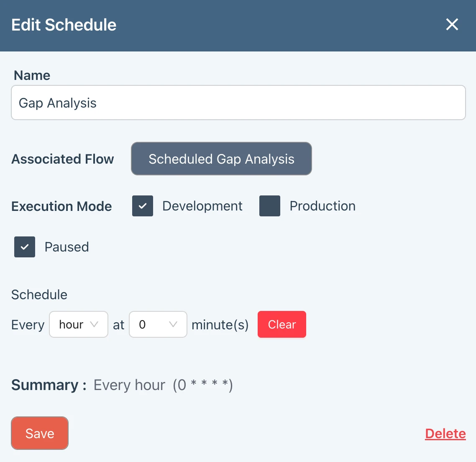This screenshot has width=476, height=462.
Task: Click the Development label text
Action: click(202, 206)
